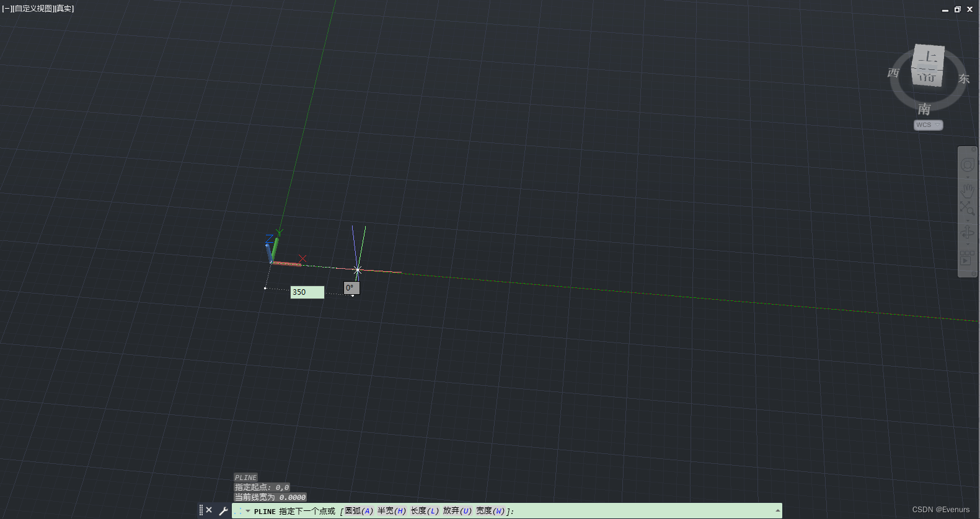This screenshot has width=980, height=519.
Task: Choose 圆弧(A) arc option
Action: [360, 511]
